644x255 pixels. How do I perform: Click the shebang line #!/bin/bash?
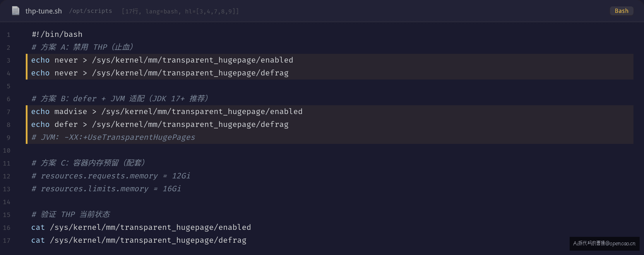(57, 34)
